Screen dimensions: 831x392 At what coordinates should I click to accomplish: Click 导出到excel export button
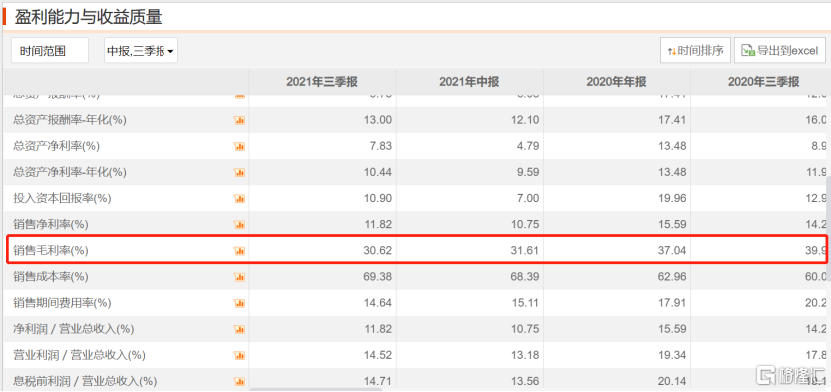pos(780,51)
